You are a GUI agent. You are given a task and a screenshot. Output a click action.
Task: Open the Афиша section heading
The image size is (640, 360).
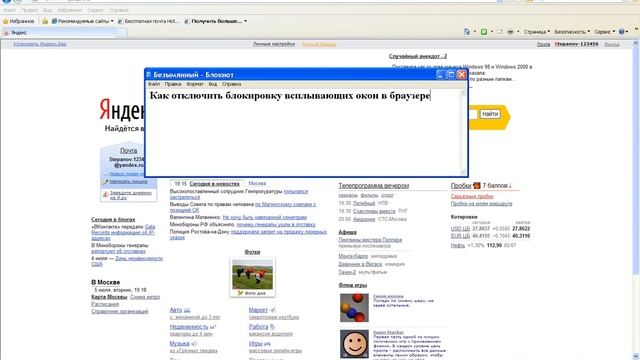tap(347, 232)
